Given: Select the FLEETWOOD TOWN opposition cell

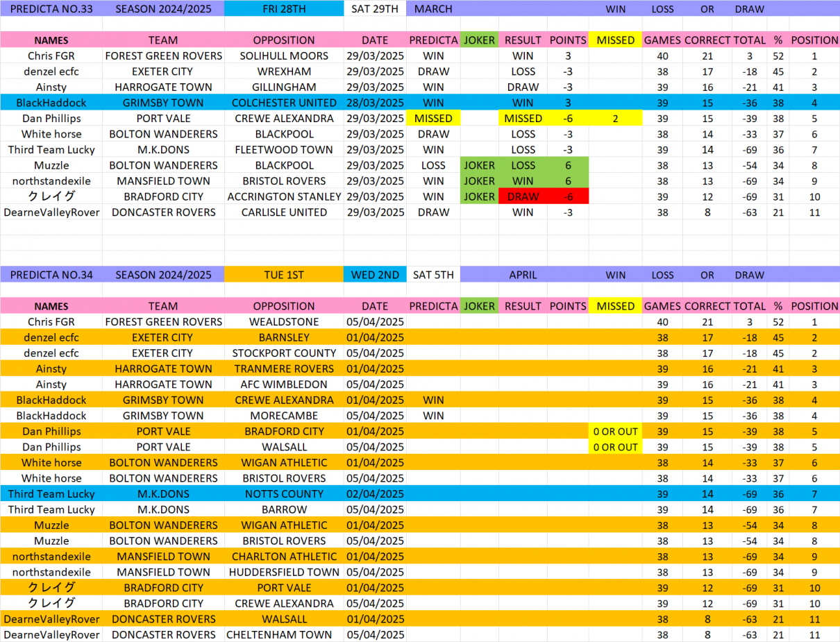Looking at the screenshot, I should tap(284, 150).
